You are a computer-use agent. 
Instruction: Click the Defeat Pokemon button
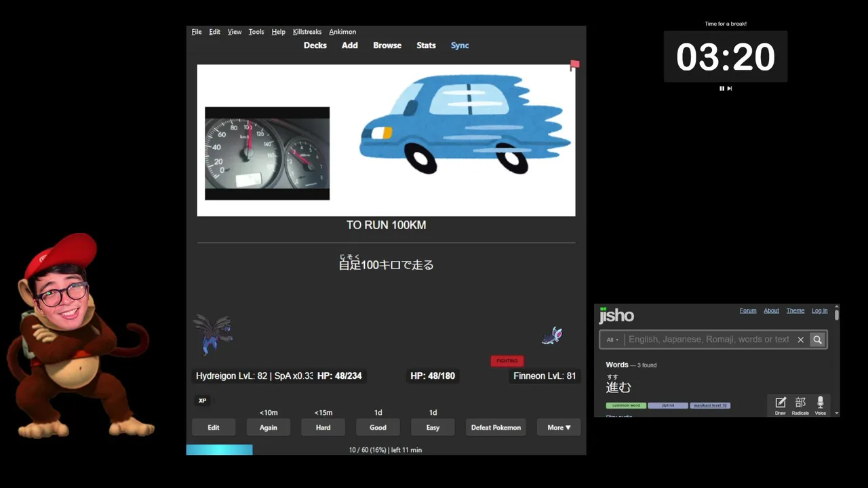click(496, 427)
